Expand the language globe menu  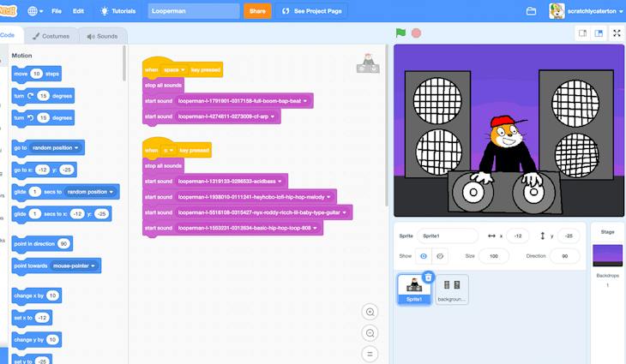[x=35, y=11]
